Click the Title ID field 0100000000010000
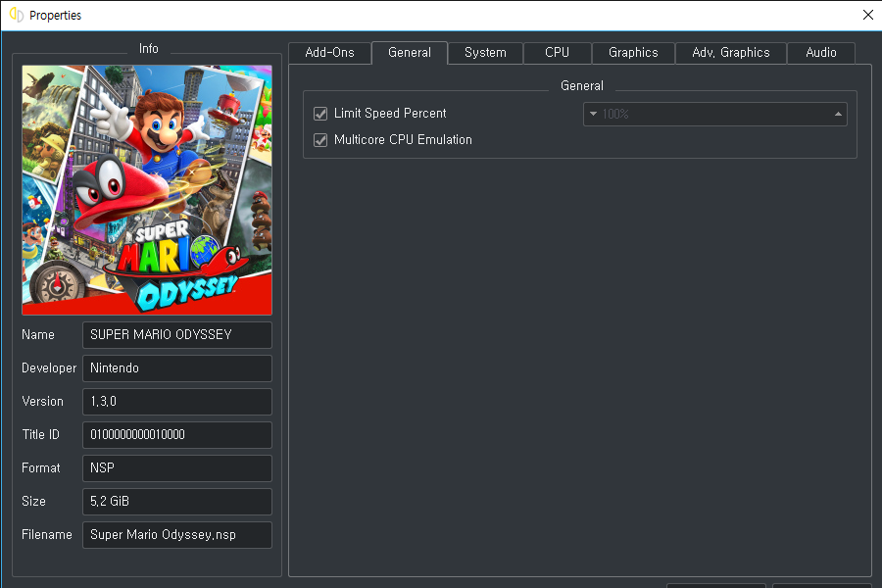882x588 pixels. [177, 435]
